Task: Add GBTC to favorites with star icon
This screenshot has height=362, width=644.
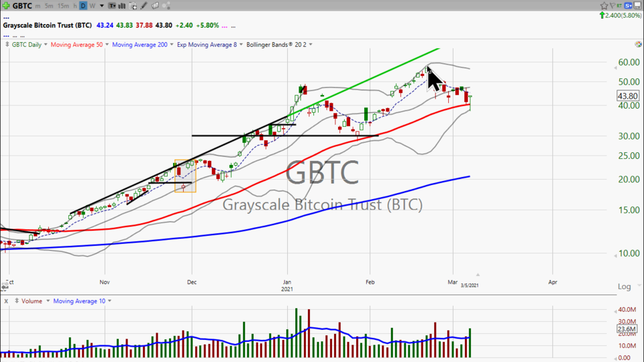Action: [604, 5]
